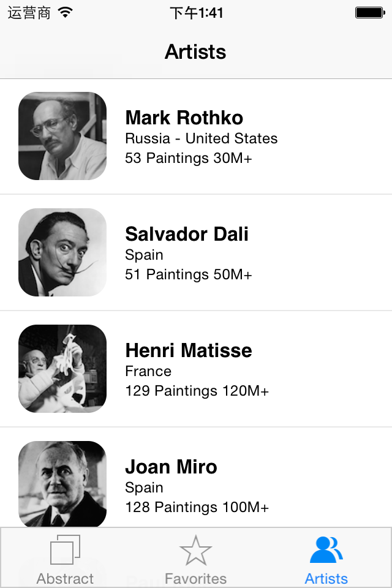Open Salvador Dali's portrait photo

62,252
